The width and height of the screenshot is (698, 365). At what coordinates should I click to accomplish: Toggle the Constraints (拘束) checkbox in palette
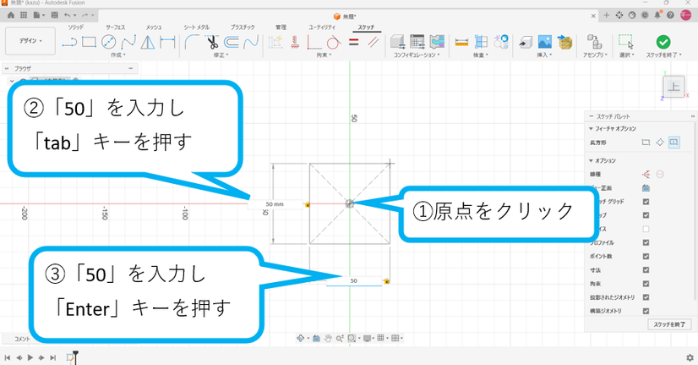tap(646, 284)
